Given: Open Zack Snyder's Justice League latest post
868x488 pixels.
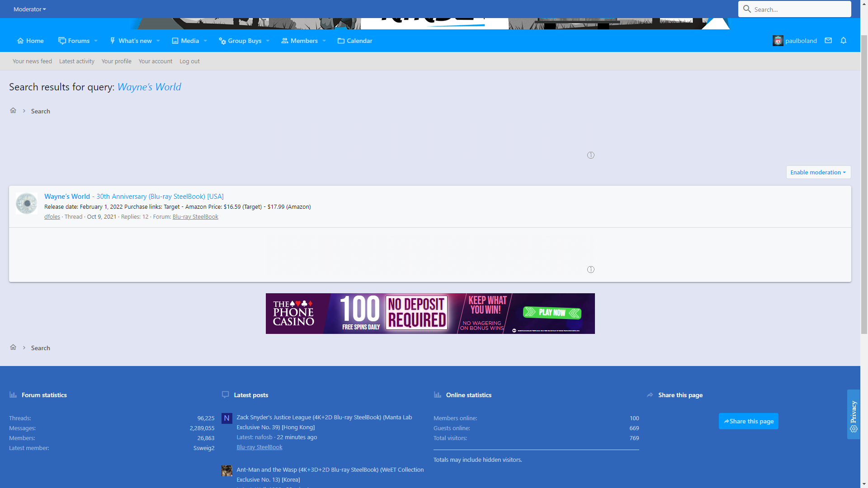Looking at the screenshot, I should coord(324,422).
